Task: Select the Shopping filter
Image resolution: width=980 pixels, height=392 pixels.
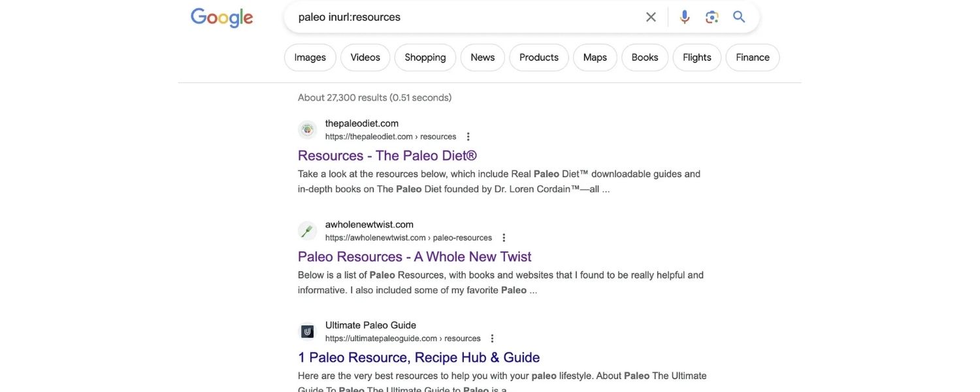Action: (425, 56)
